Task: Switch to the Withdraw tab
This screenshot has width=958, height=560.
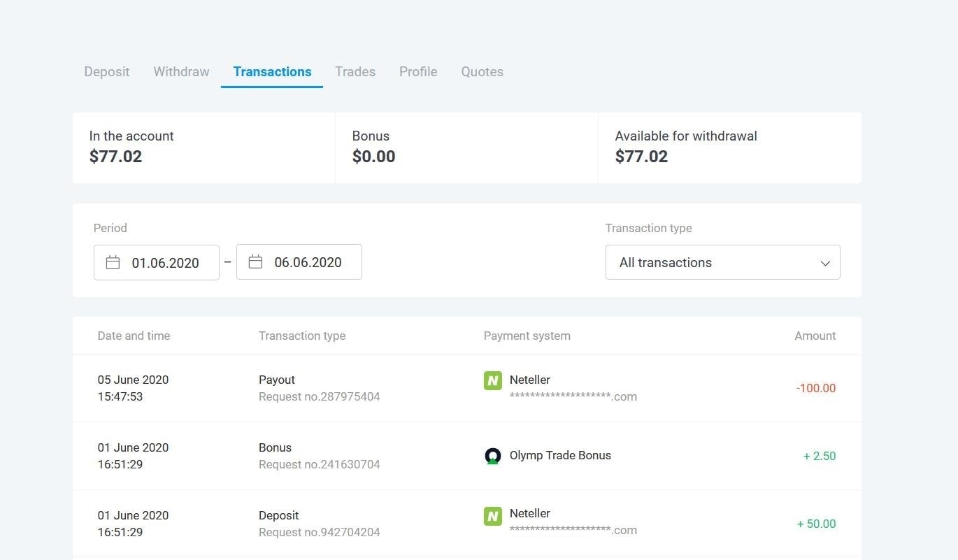Action: [x=181, y=71]
